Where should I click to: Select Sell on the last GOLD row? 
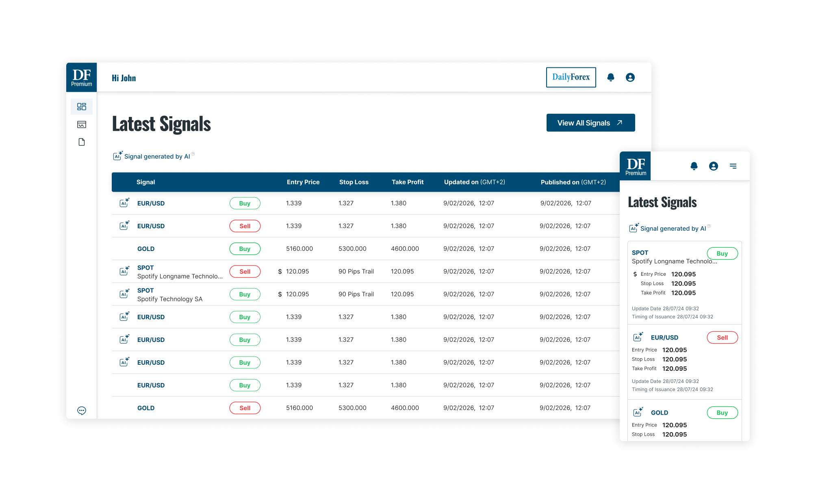point(245,408)
